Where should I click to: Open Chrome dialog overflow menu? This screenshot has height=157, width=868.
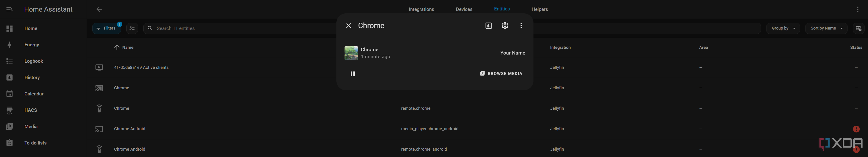coord(521,26)
